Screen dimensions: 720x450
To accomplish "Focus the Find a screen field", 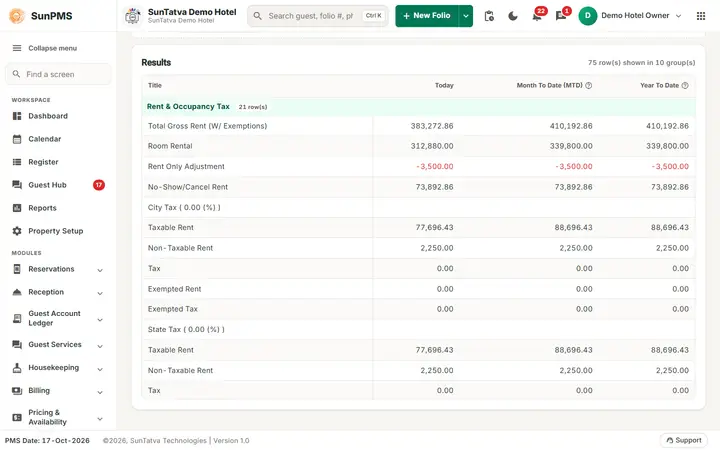I will click(58, 74).
